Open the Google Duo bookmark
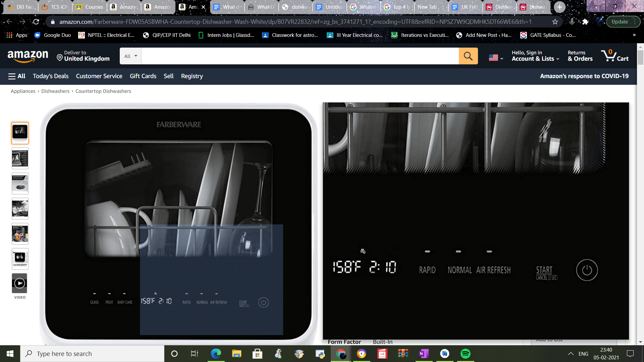This screenshot has width=644, height=362. click(53, 35)
